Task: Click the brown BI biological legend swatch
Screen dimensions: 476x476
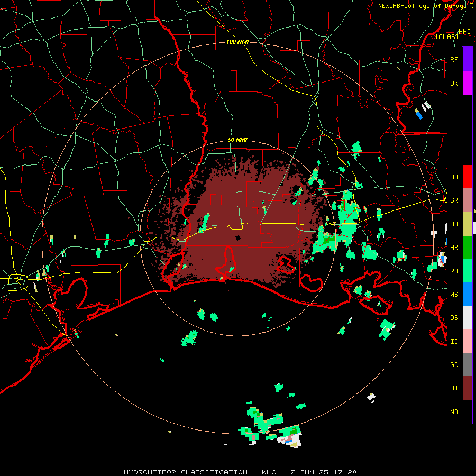Action: 467,388
